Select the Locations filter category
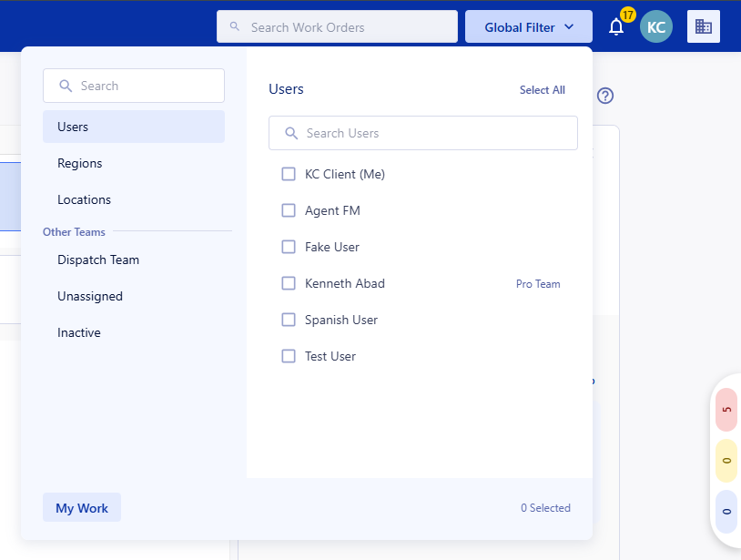741x560 pixels. pos(134,199)
